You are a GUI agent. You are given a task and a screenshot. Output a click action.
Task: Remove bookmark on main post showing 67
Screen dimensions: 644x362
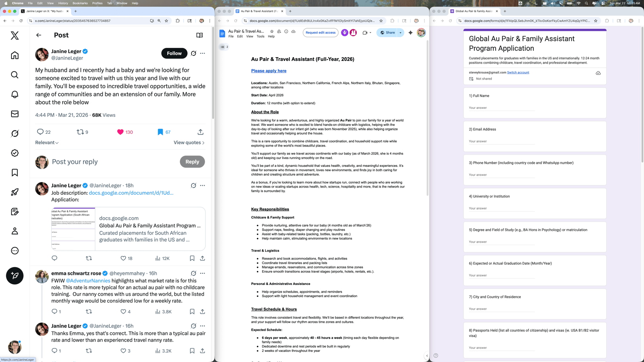[x=160, y=132]
